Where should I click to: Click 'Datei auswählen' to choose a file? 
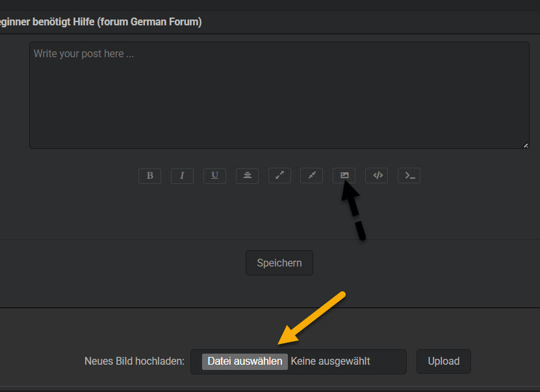coord(244,361)
